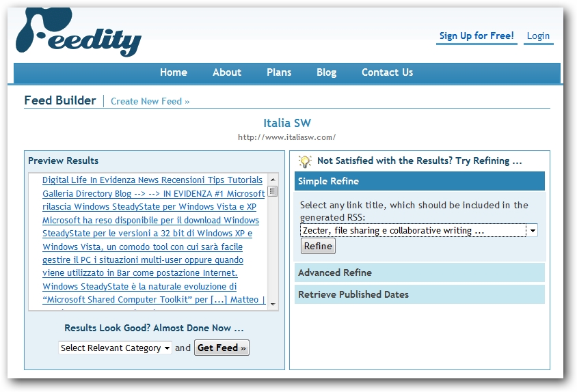Click the Feedity logo
Screen dimensions: 577x392
pyautogui.click(x=79, y=32)
